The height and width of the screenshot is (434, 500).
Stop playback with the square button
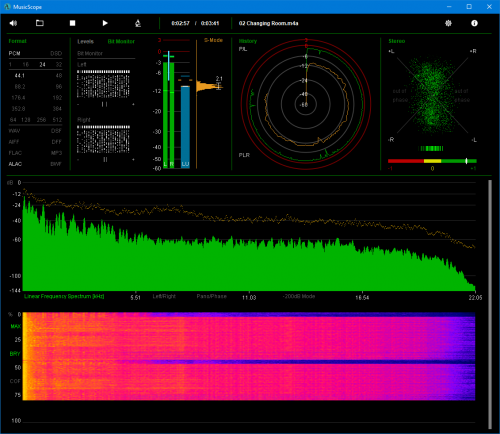(x=72, y=23)
